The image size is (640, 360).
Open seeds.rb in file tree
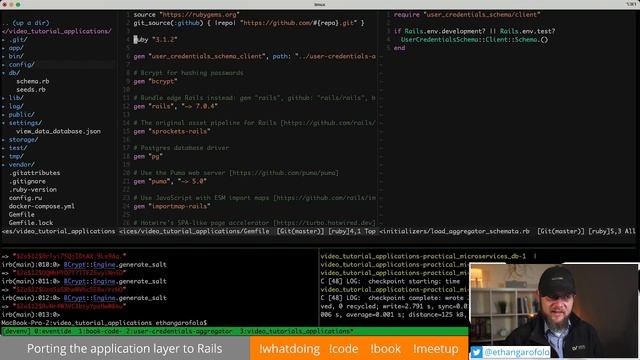click(x=31, y=89)
